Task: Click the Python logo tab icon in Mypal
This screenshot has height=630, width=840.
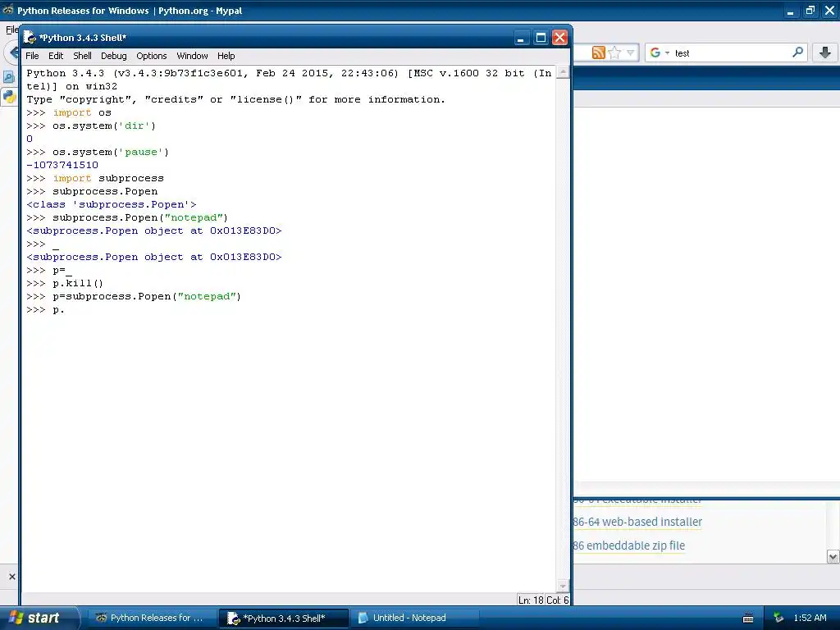Action: (9, 97)
